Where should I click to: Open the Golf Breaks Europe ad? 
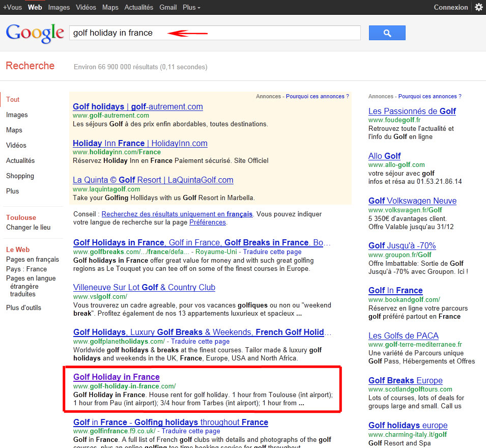pyautogui.click(x=406, y=380)
